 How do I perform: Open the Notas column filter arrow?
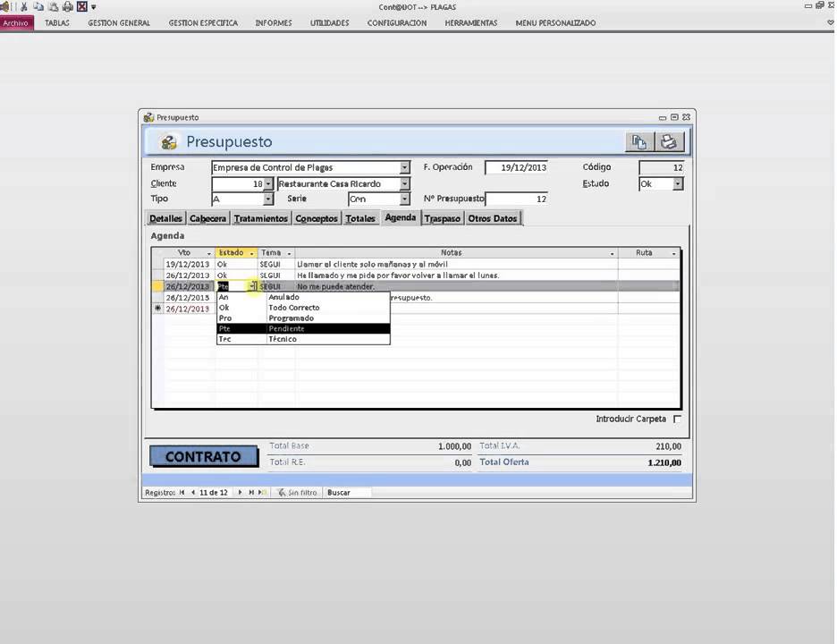613,253
